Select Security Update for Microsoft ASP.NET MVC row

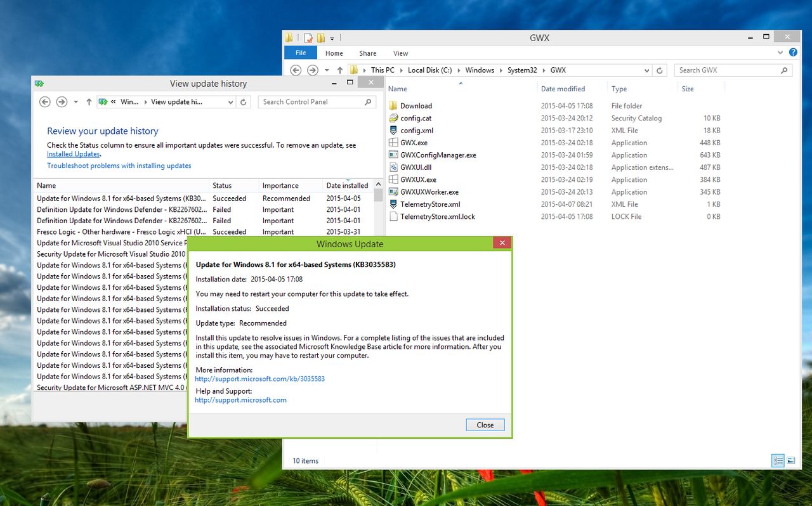point(111,387)
